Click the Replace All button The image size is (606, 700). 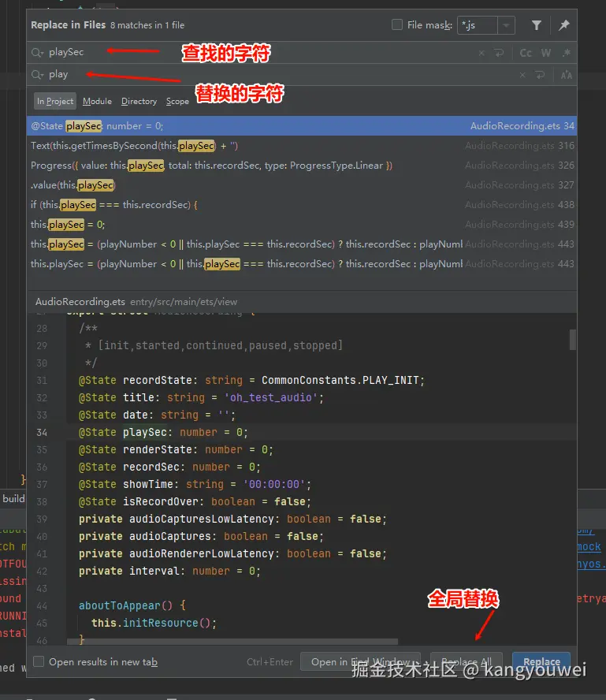[467, 661]
